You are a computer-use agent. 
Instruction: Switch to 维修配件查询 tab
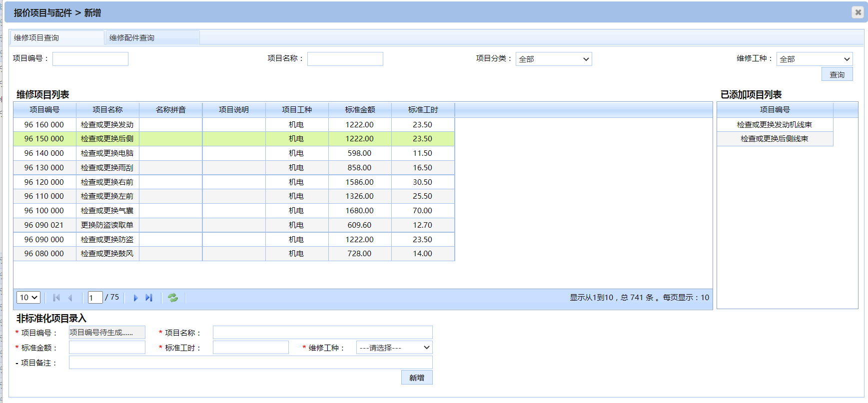click(152, 37)
